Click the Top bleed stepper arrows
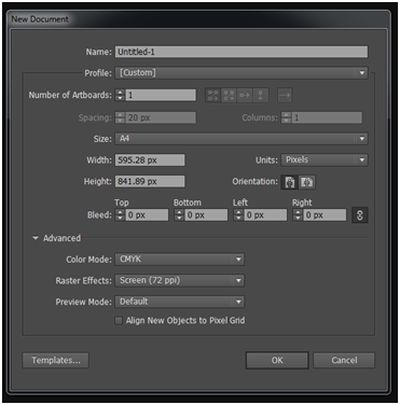 120,215
